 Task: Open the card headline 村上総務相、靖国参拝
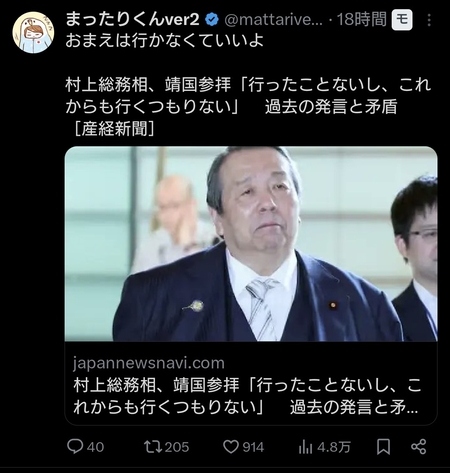pos(246,396)
